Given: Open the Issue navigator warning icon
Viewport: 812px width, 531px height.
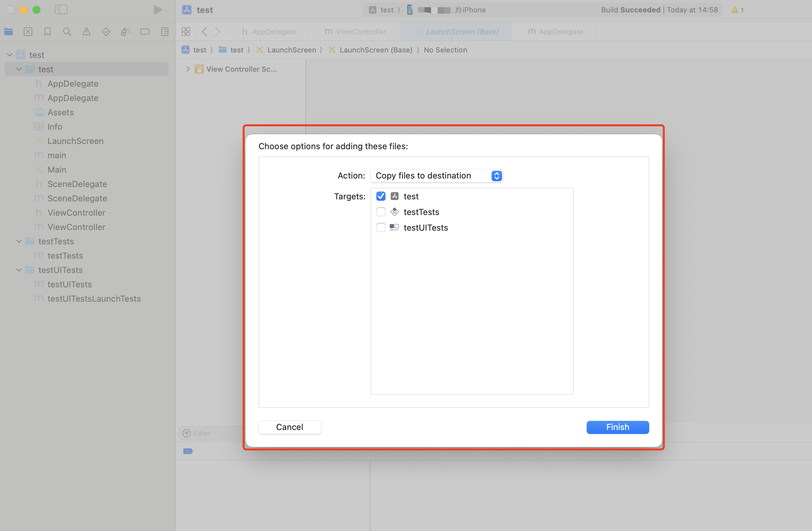Looking at the screenshot, I should click(x=86, y=32).
